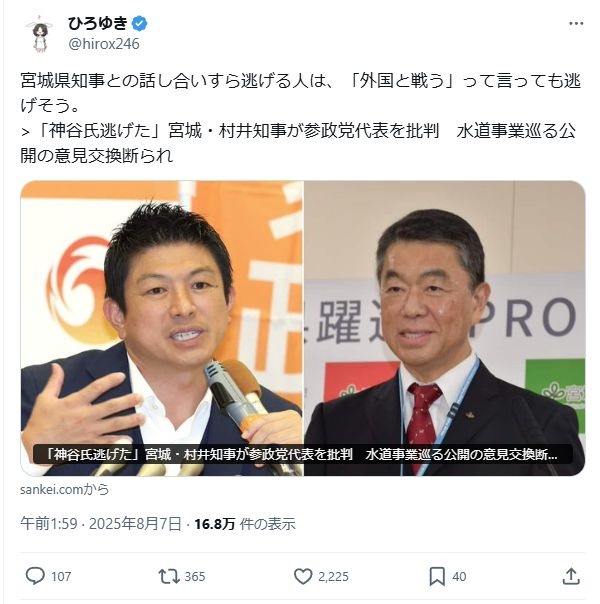Image resolution: width=600 pixels, height=604 pixels.
Task: Click the 365 reposts count
Action: (195, 577)
